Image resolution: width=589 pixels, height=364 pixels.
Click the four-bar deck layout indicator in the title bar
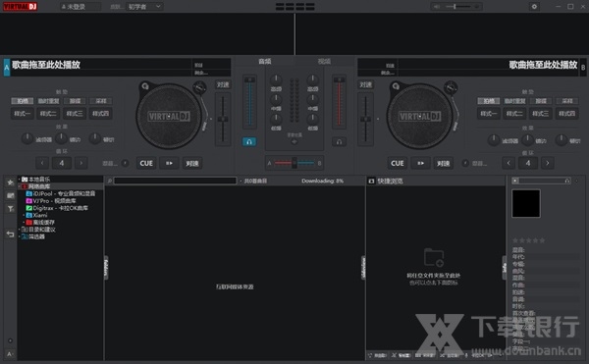294,7
